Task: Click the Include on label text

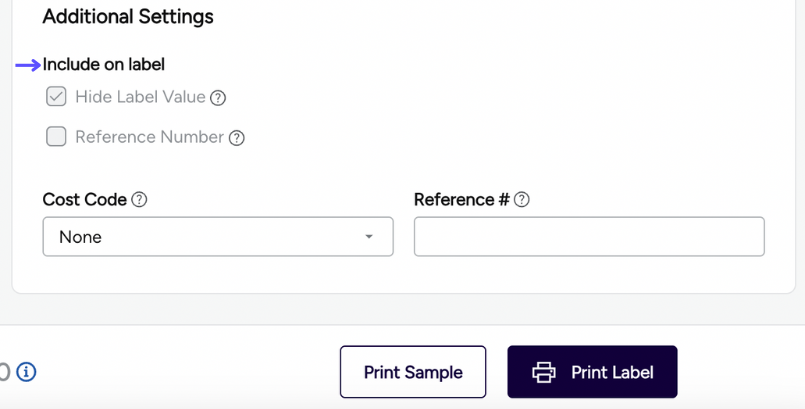Action: [104, 65]
